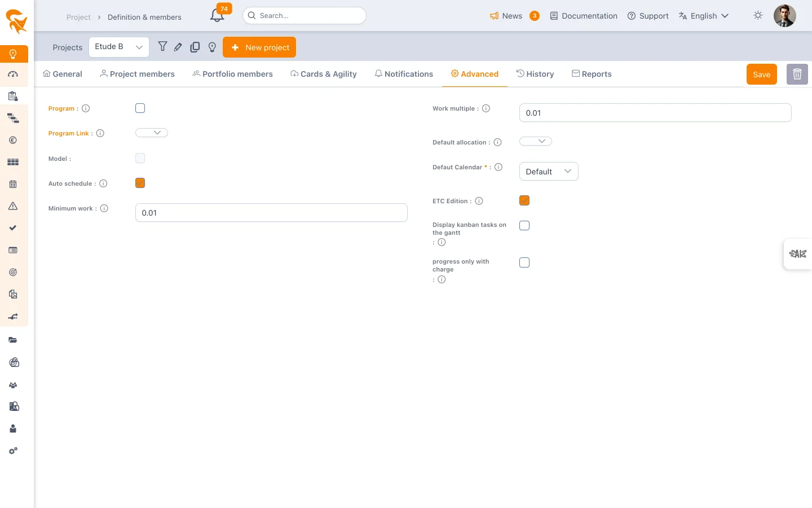Click the lightbulb icon next to copy
The height and width of the screenshot is (508, 812).
pos(212,47)
